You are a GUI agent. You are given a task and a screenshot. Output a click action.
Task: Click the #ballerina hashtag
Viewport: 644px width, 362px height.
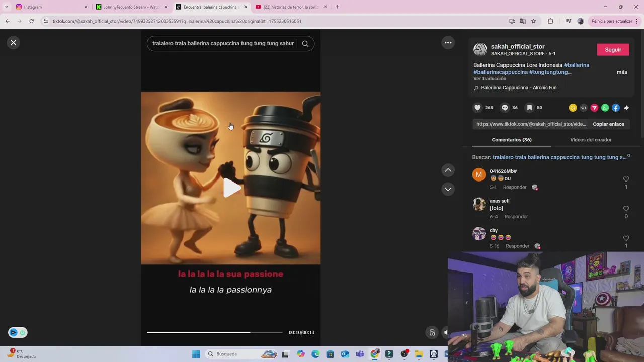click(577, 65)
